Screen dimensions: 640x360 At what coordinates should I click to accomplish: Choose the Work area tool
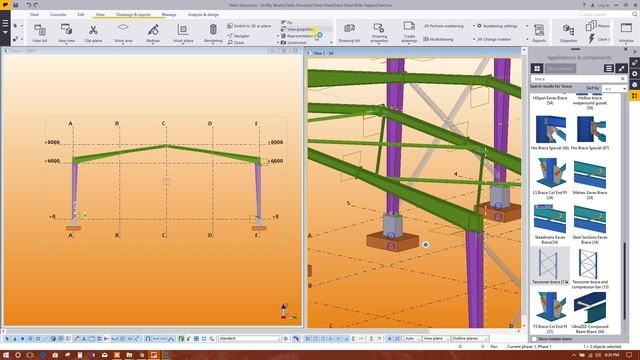click(x=123, y=33)
